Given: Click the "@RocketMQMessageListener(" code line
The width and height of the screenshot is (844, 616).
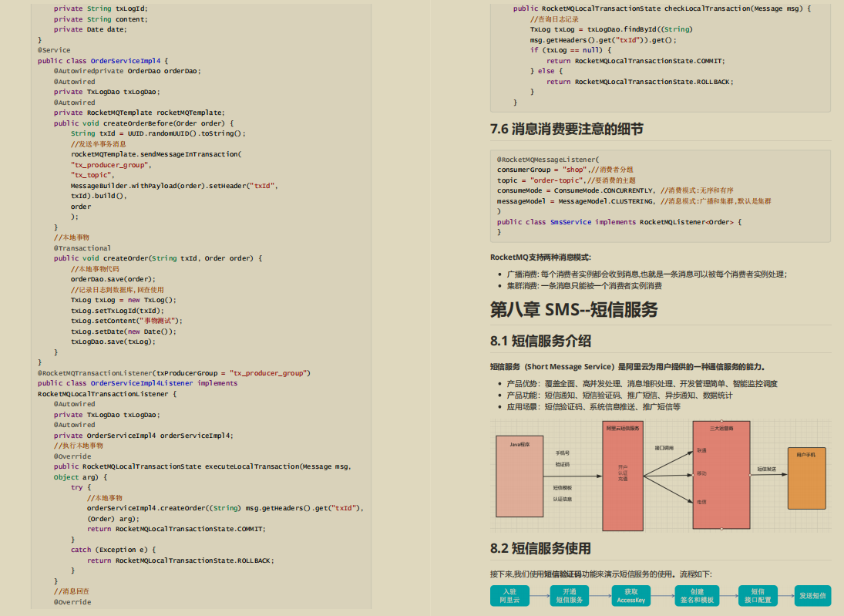Looking at the screenshot, I should pyautogui.click(x=548, y=160).
